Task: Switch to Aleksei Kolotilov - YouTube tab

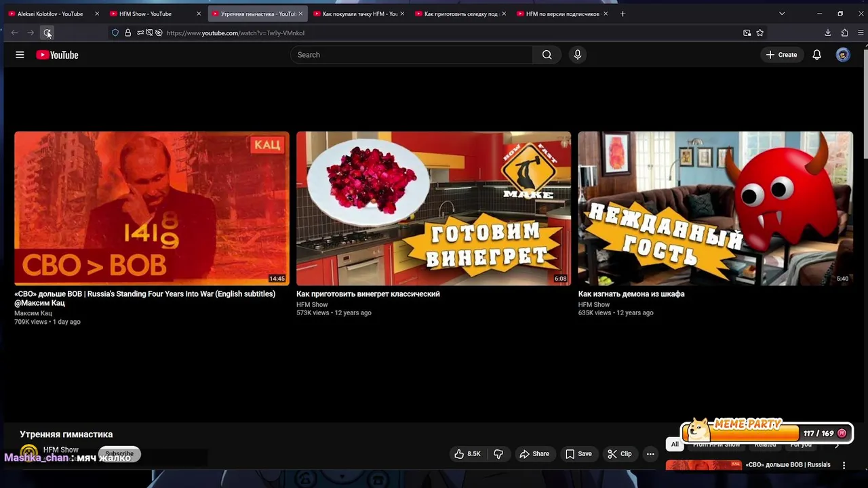Action: coord(54,14)
